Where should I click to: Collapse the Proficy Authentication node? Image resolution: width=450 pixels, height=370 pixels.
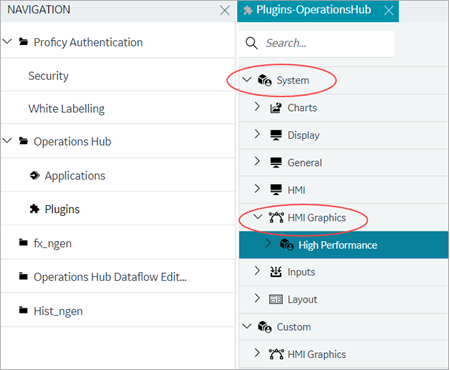pyautogui.click(x=7, y=42)
